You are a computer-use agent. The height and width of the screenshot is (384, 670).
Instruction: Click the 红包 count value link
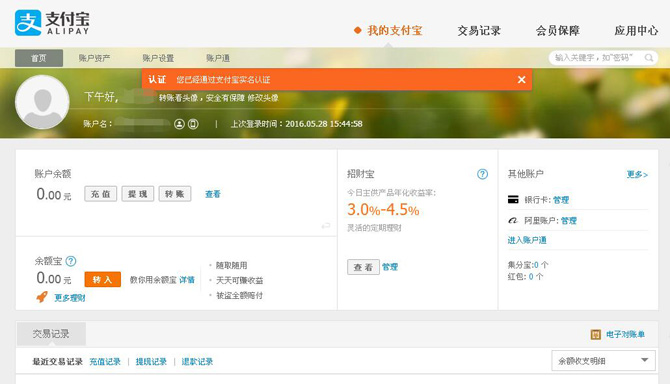531,277
